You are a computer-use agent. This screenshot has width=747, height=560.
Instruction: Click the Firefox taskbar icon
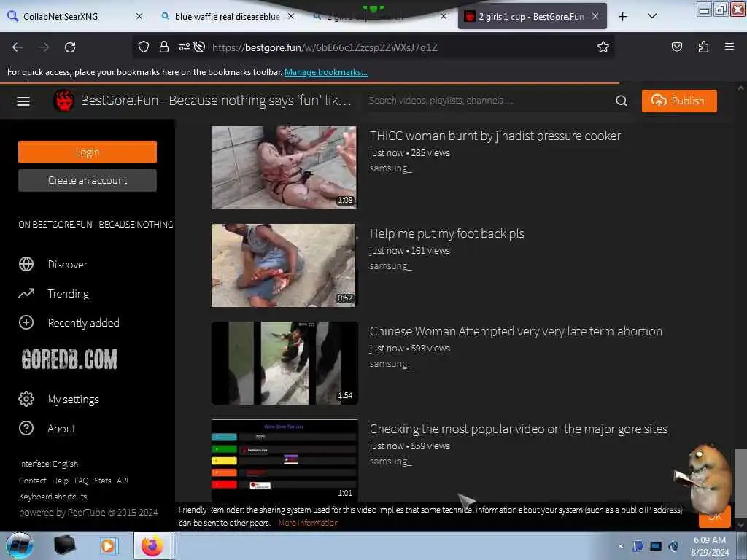tap(152, 545)
